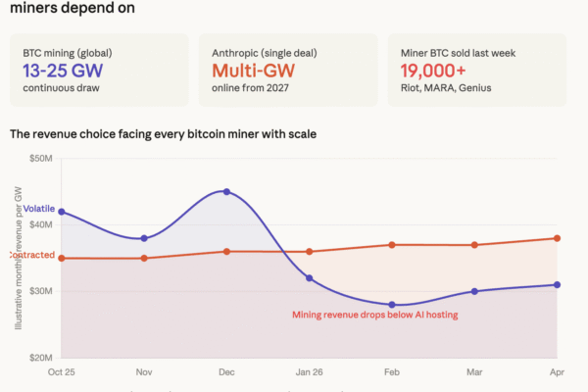
Task: Click the Contracted line's April data point
Action: pyautogui.click(x=558, y=238)
